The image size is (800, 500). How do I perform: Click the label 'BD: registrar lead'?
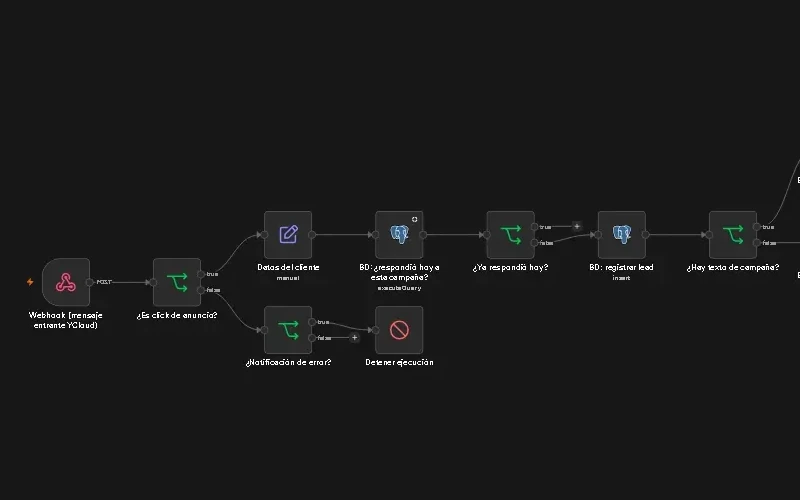(x=621, y=267)
